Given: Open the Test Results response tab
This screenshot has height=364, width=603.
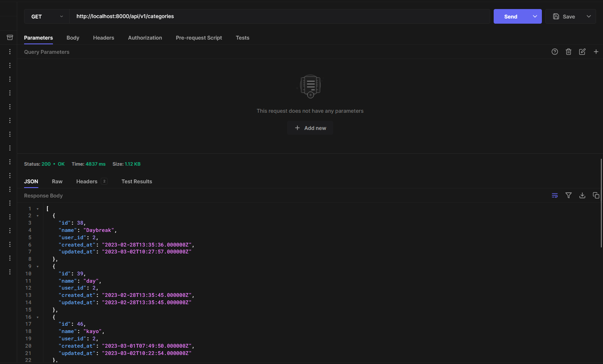Looking at the screenshot, I should pyautogui.click(x=136, y=181).
